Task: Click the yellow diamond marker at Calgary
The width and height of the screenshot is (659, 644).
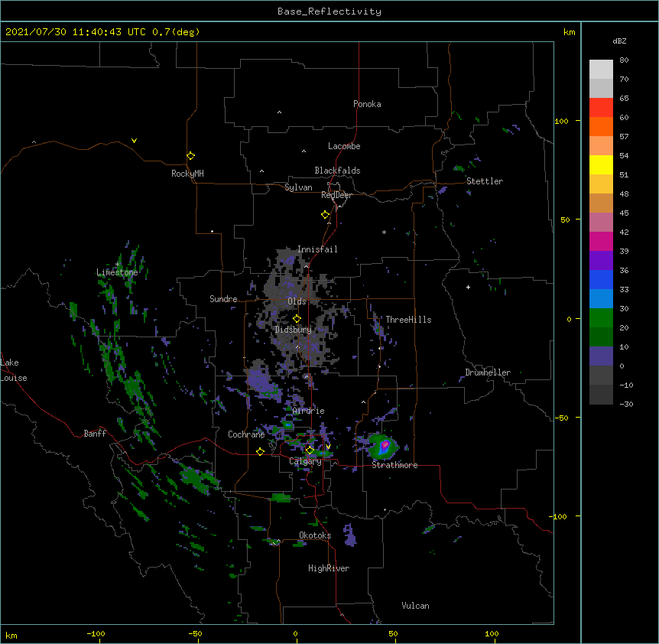Action: click(x=310, y=450)
